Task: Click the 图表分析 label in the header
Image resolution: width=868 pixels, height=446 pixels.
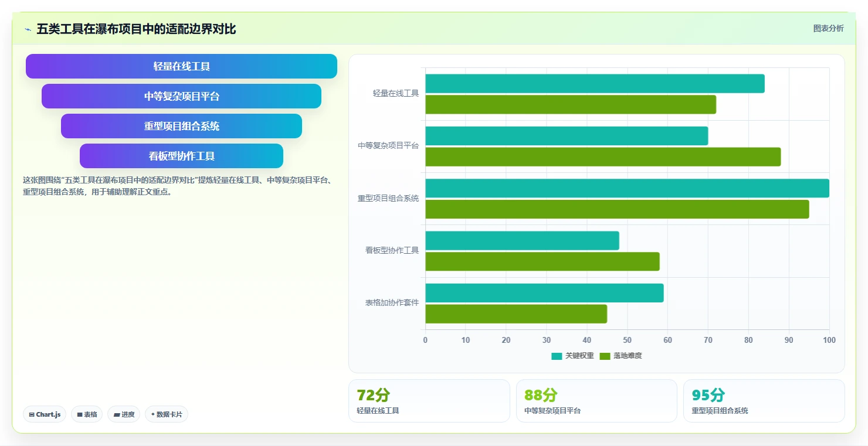Action: (x=828, y=28)
